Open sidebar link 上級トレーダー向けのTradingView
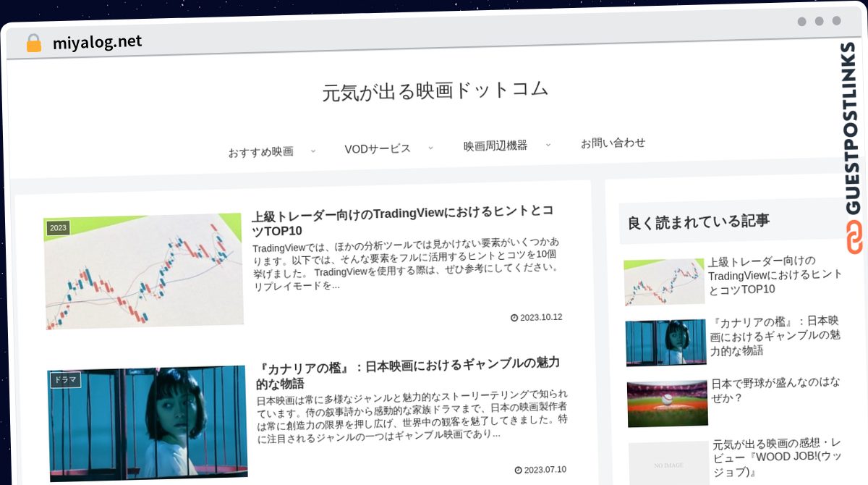 point(775,274)
